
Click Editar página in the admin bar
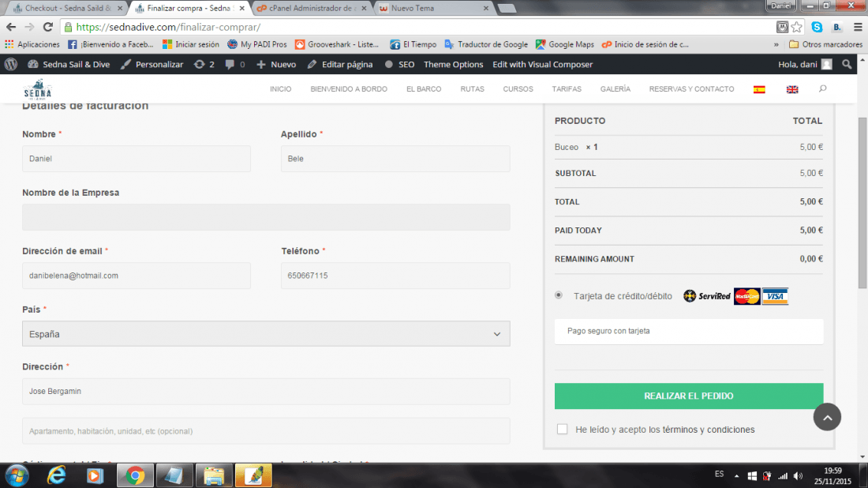click(340, 64)
